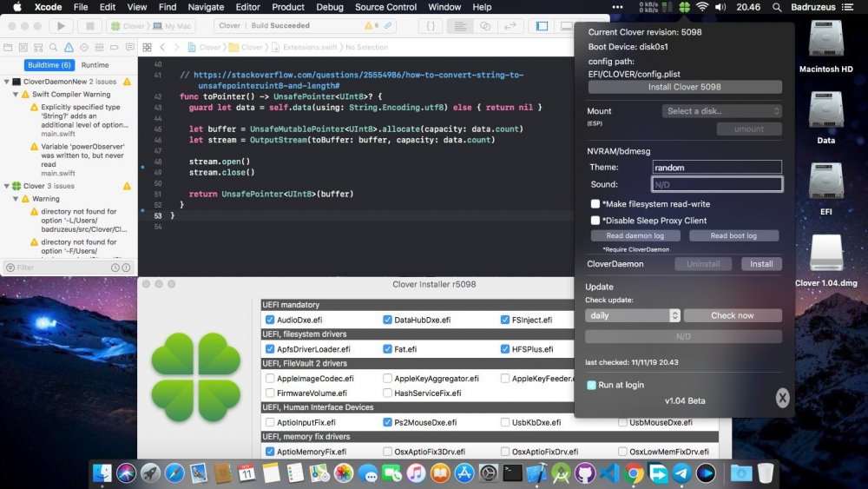Collapse the CloverDaemonNew issues group
Screen dimensions: 868x489
click(x=7, y=82)
